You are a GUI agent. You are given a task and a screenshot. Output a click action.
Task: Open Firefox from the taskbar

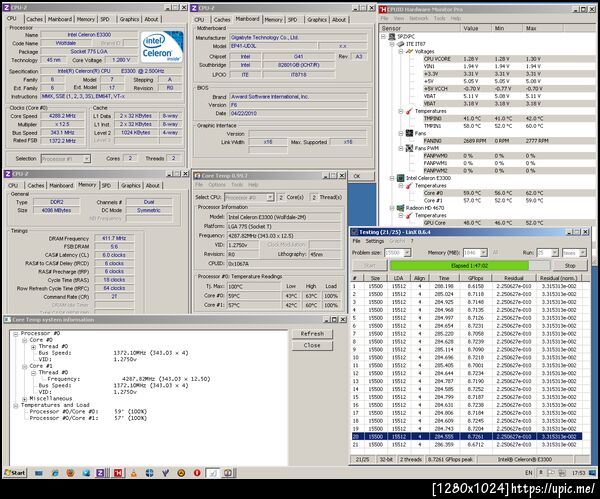(x=70, y=473)
